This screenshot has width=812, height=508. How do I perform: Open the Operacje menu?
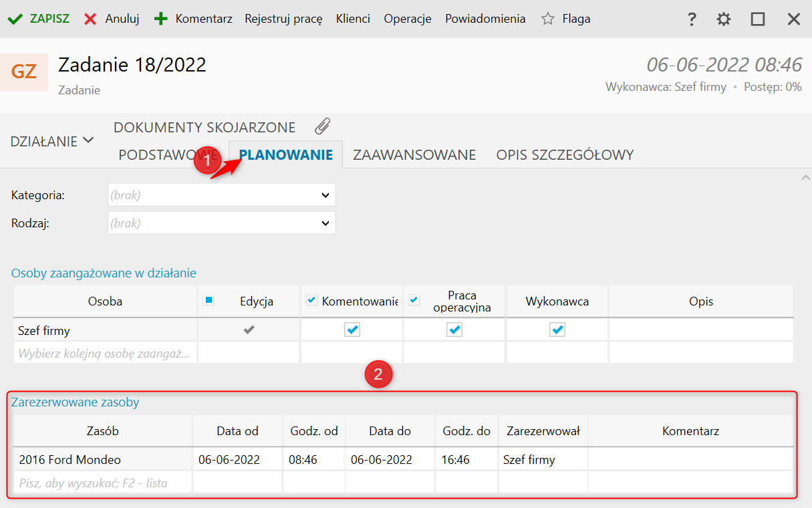[x=408, y=19]
